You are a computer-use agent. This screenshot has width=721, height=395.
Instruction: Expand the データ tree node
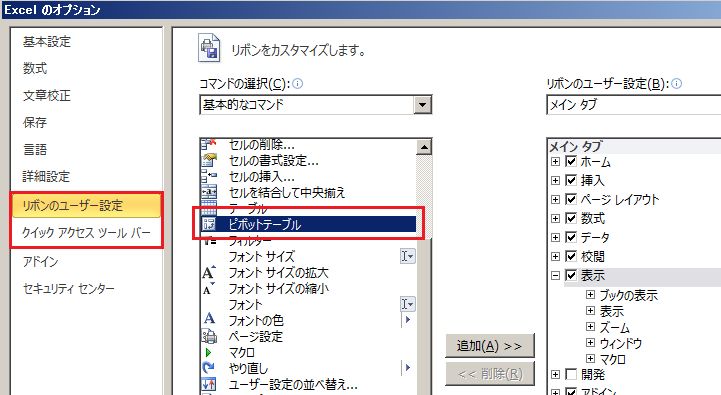click(x=555, y=237)
